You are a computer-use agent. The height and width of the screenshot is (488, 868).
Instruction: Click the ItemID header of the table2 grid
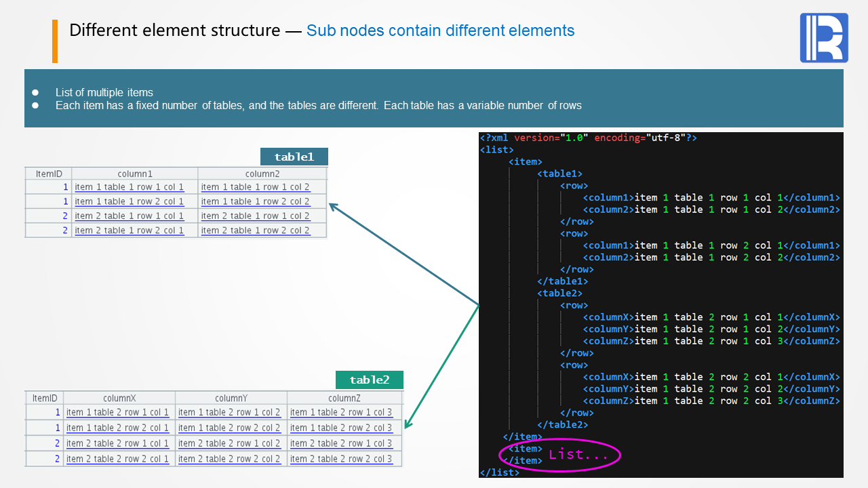click(x=45, y=398)
